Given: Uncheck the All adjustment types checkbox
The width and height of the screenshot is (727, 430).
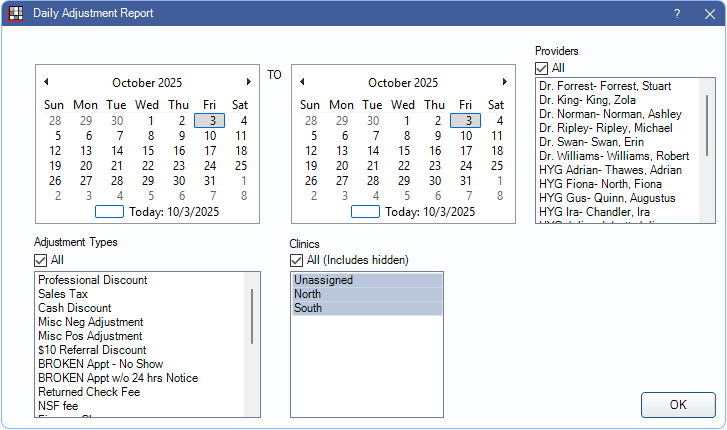Looking at the screenshot, I should [41, 260].
